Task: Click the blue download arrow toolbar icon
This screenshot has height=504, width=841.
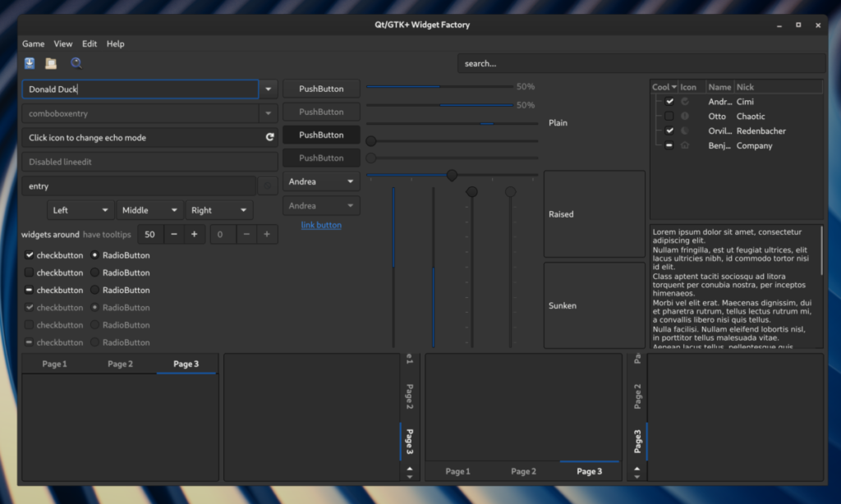Action: pos(30,63)
